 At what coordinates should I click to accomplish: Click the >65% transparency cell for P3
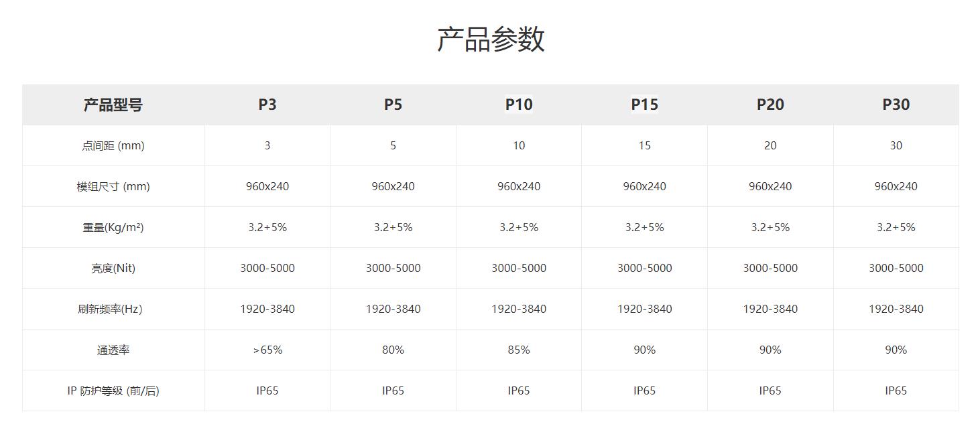pos(267,350)
